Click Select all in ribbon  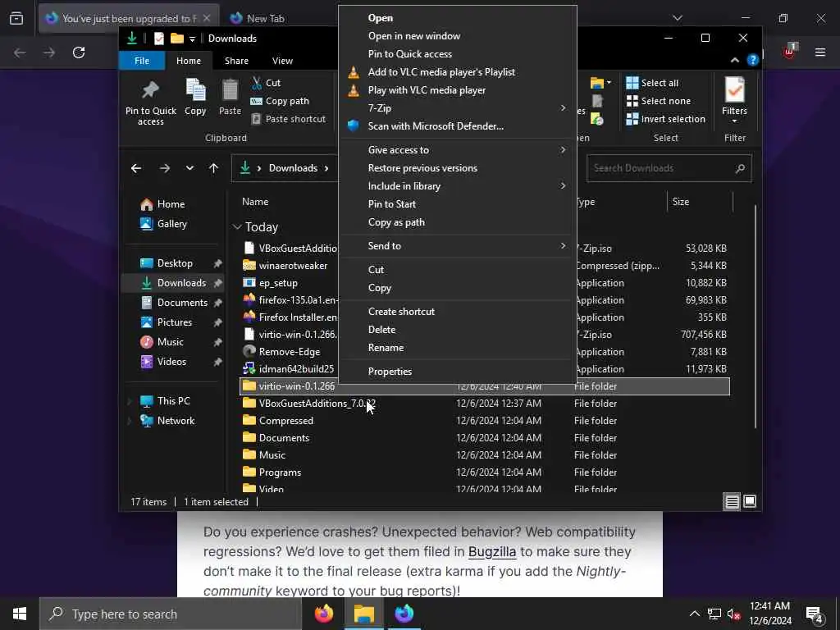[652, 83]
